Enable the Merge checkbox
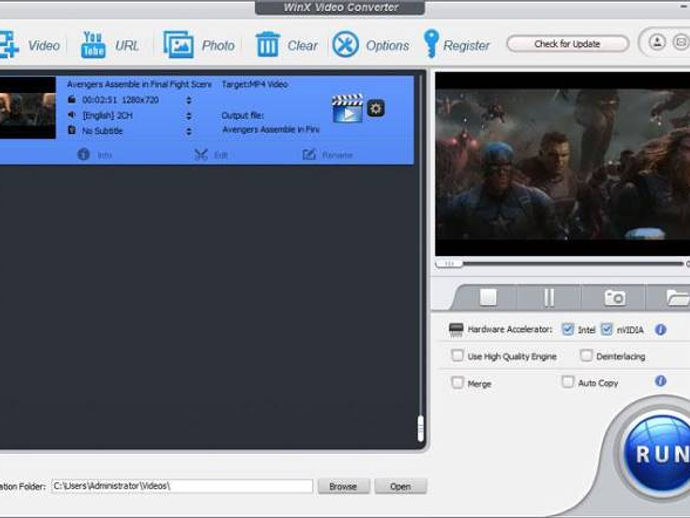 [457, 382]
